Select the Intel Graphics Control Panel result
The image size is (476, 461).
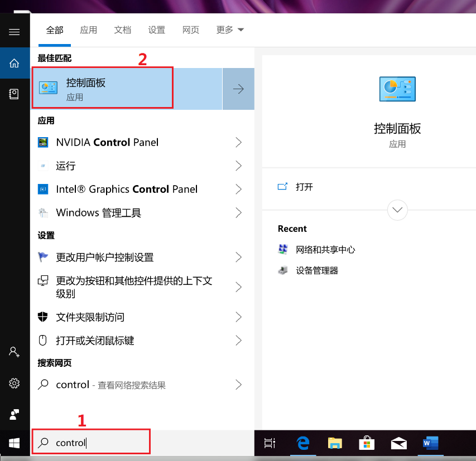point(127,190)
